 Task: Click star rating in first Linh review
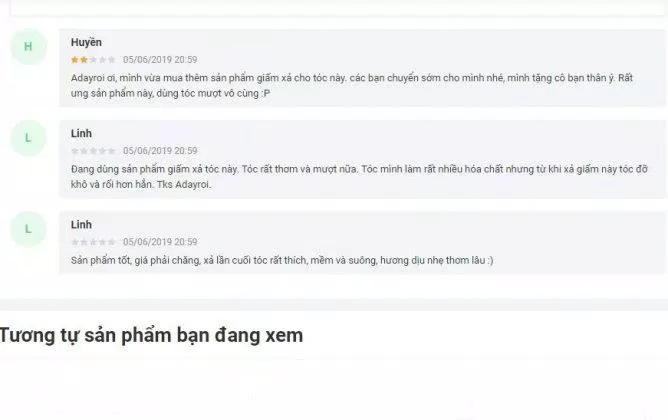[93, 151]
